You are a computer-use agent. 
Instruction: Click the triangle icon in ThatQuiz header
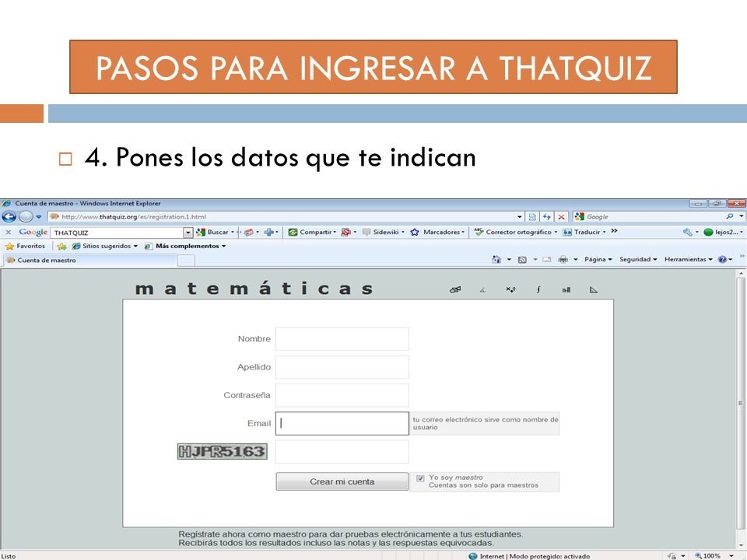coord(593,289)
